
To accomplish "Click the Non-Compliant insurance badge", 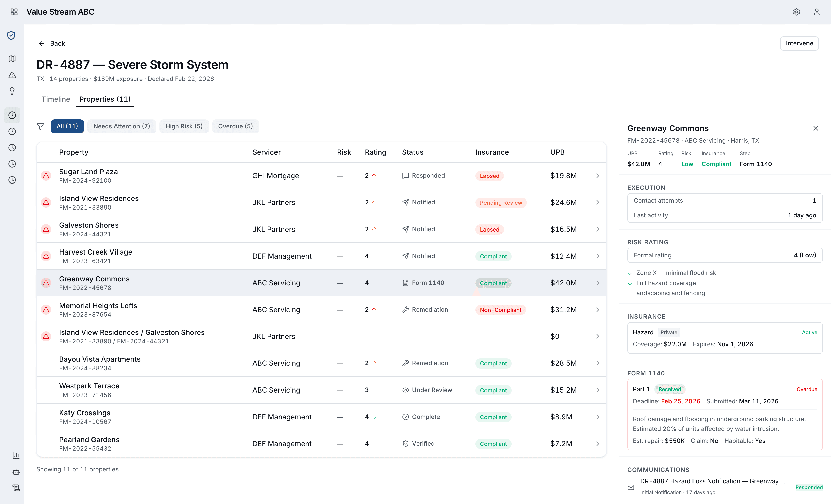I will 500,310.
